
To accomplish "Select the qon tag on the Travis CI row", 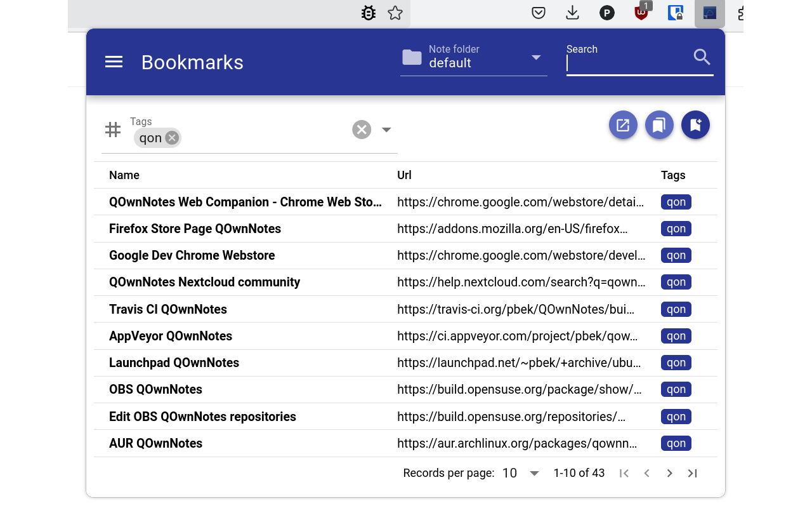I will [676, 309].
